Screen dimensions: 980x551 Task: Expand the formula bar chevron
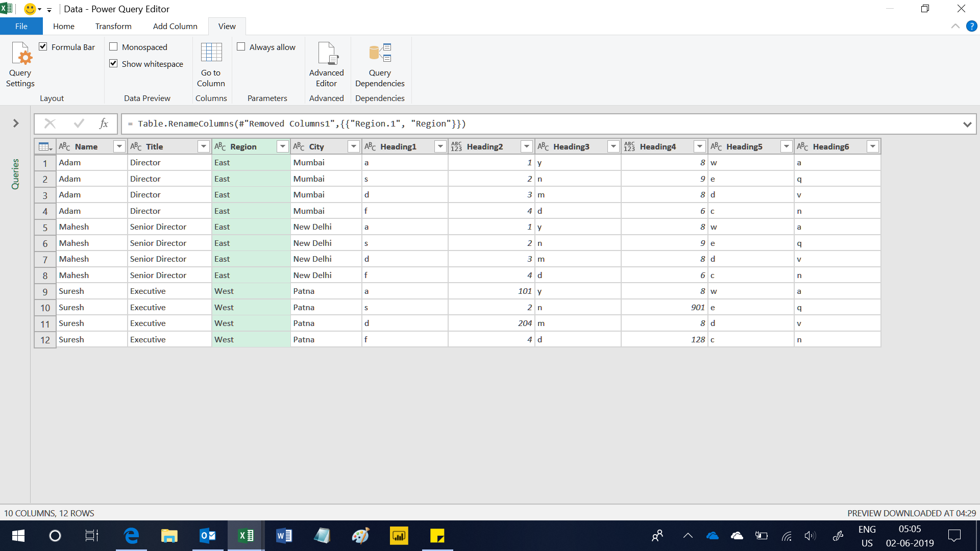(967, 124)
